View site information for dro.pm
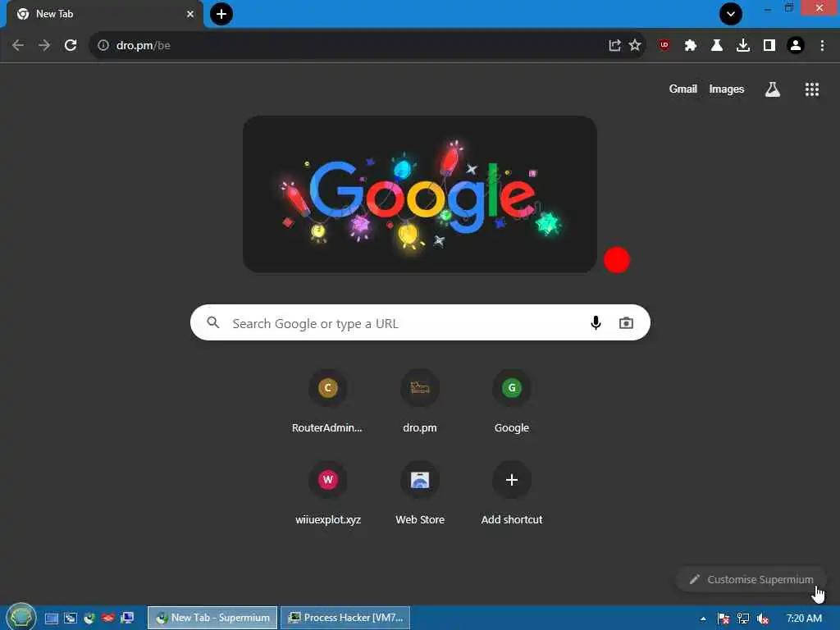 point(103,46)
